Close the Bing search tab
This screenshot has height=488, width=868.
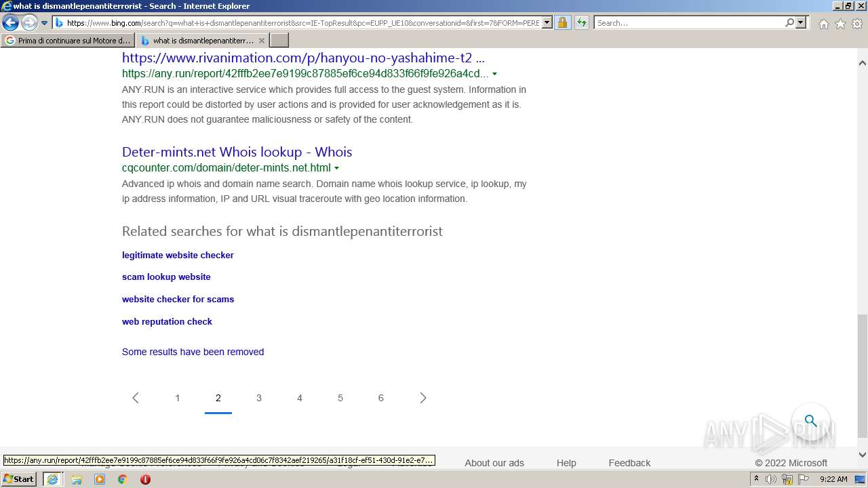pyautogui.click(x=262, y=41)
